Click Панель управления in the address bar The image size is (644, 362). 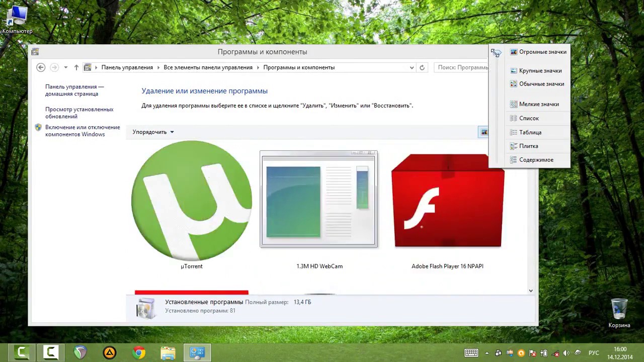point(127,67)
